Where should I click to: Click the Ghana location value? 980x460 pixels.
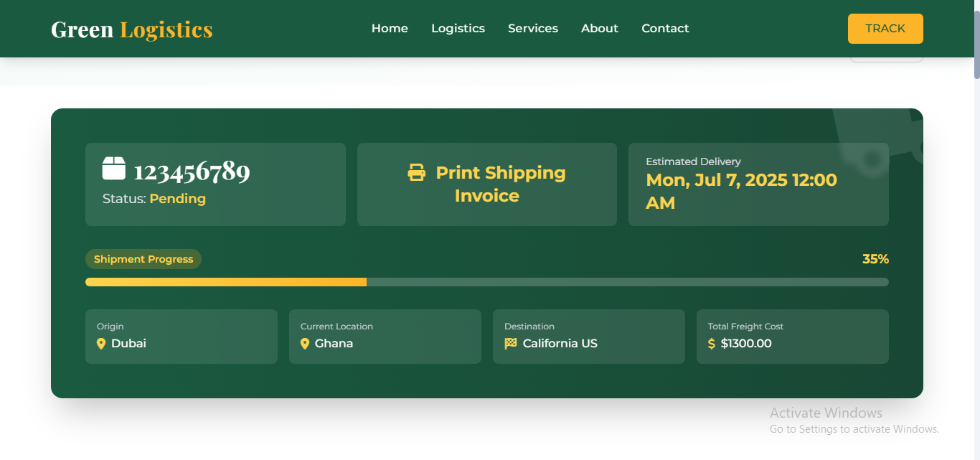(x=334, y=344)
